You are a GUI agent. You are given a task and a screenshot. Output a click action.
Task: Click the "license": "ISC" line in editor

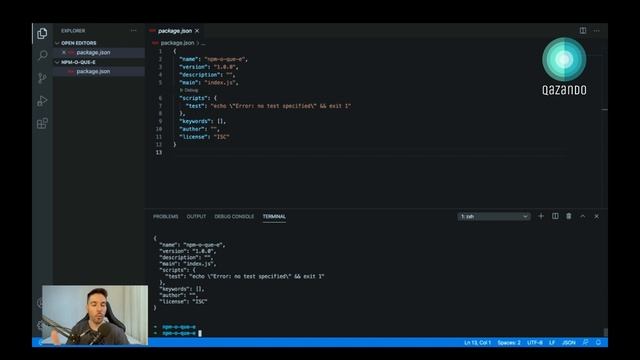click(x=204, y=137)
